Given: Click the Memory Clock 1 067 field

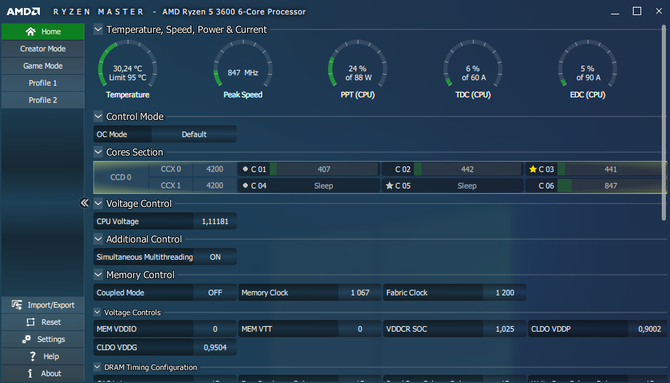Looking at the screenshot, I should pos(360,293).
